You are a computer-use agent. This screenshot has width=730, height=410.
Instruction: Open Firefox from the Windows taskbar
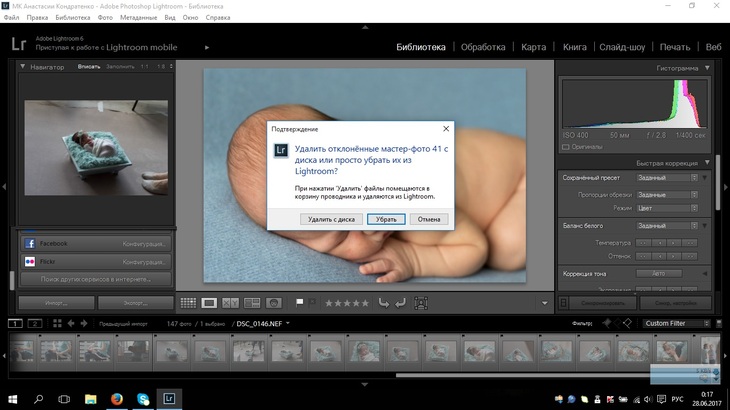coord(117,398)
